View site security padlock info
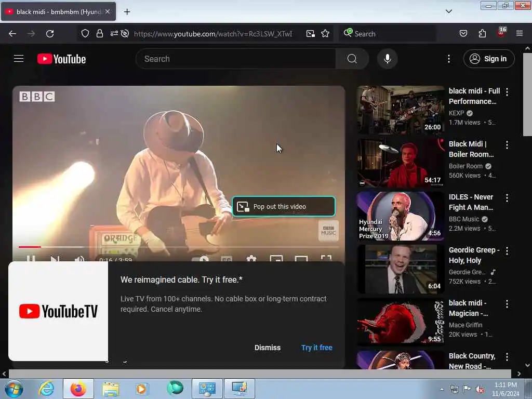This screenshot has width=532, height=399. (99, 34)
